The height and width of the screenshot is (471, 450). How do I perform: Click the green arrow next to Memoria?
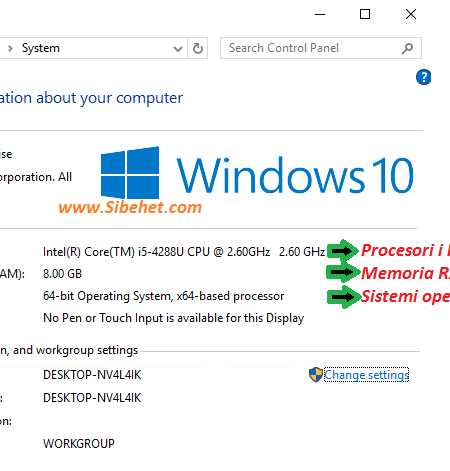343,272
